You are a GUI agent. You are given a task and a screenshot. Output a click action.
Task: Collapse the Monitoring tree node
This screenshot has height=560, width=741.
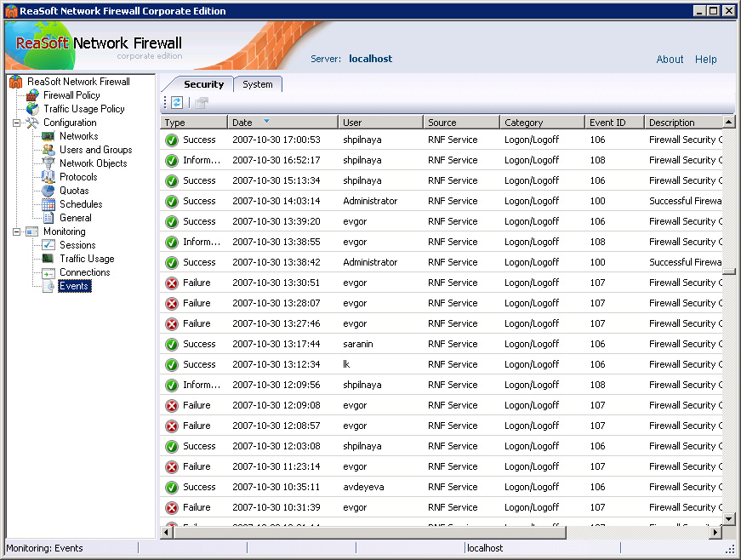(x=16, y=231)
